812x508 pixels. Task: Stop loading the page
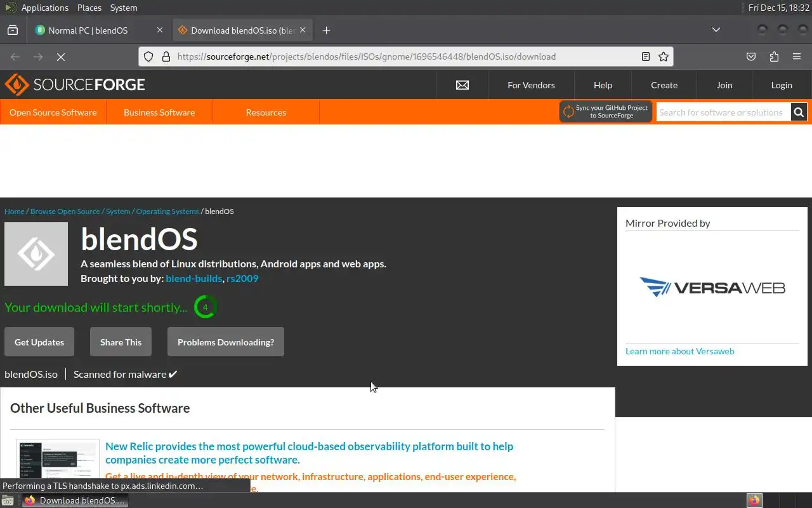[x=61, y=57]
